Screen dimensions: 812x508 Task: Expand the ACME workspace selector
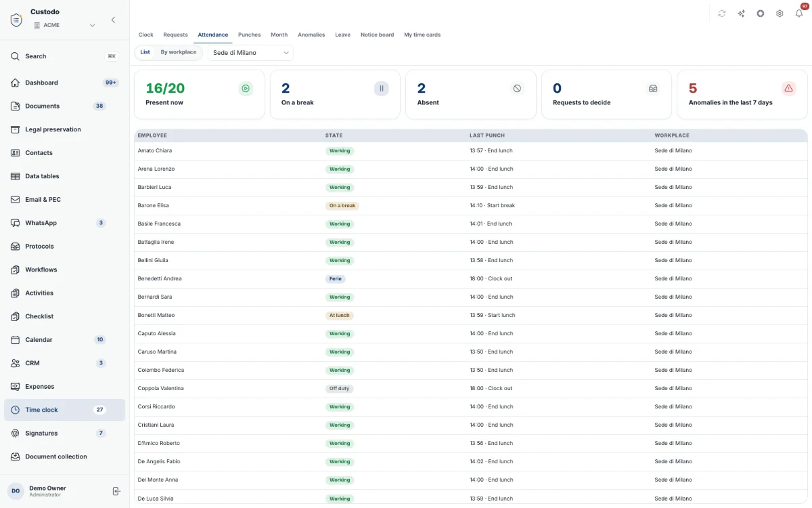click(x=64, y=25)
